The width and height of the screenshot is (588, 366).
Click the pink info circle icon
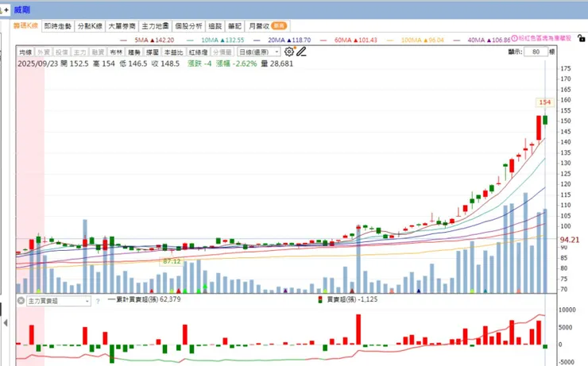click(515, 38)
